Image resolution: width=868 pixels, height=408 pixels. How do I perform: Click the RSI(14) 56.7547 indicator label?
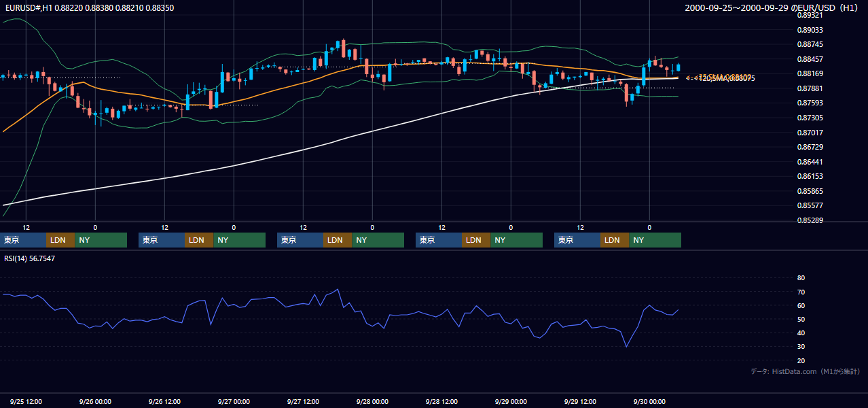pos(30,258)
